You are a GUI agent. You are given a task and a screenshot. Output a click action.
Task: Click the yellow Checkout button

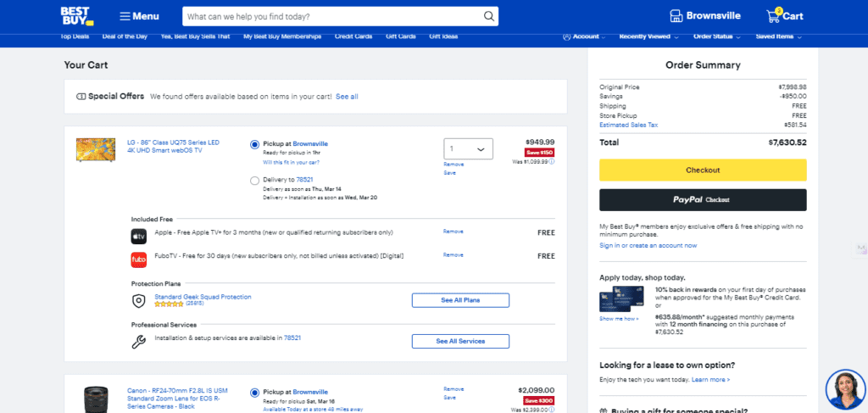pyautogui.click(x=703, y=170)
